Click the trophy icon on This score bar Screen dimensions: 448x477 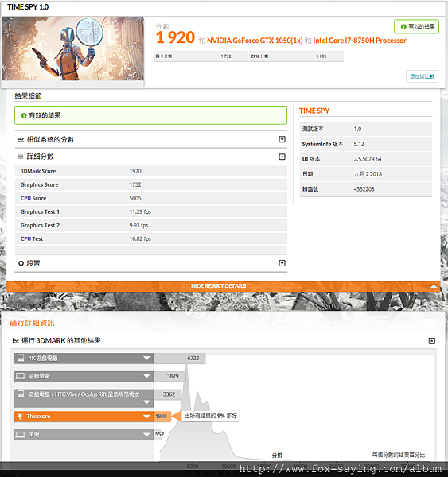pyautogui.click(x=20, y=417)
